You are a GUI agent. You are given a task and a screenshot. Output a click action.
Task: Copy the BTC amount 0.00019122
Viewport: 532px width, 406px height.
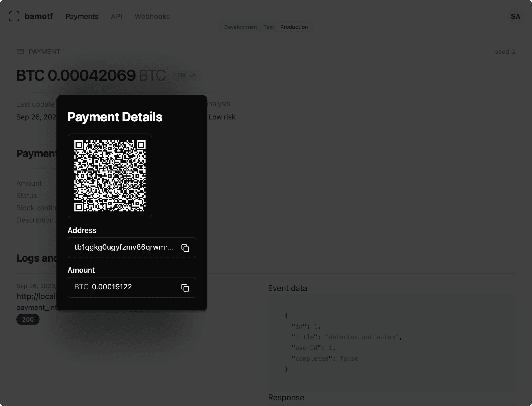tap(185, 287)
